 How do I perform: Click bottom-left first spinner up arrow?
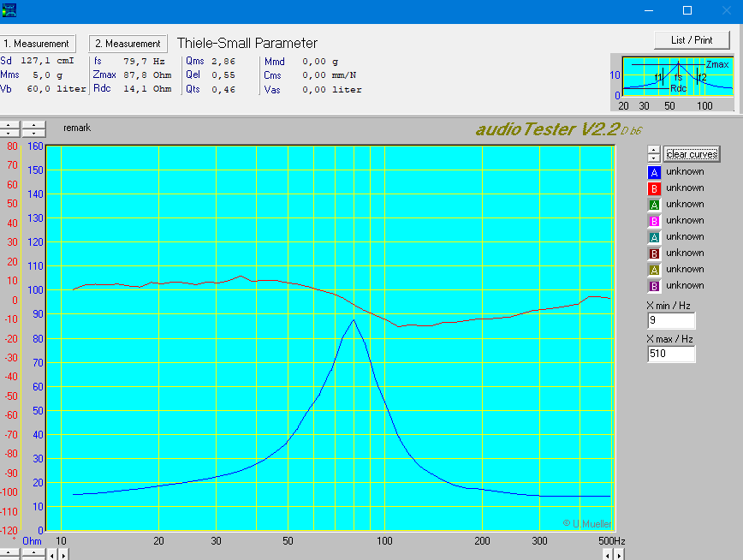click(9, 553)
